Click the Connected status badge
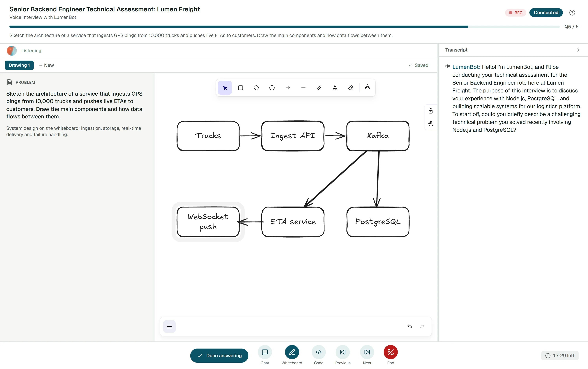Image resolution: width=588 pixels, height=369 pixels. (x=546, y=13)
